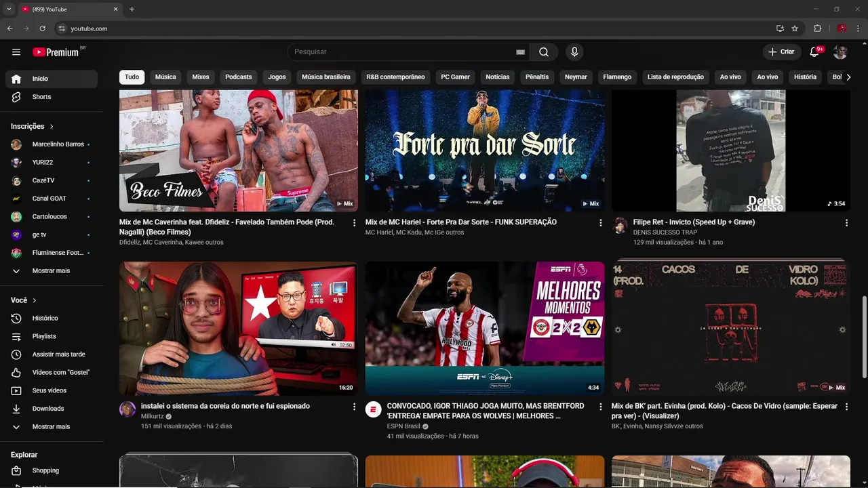Reload page with browser refresh button

(42, 28)
